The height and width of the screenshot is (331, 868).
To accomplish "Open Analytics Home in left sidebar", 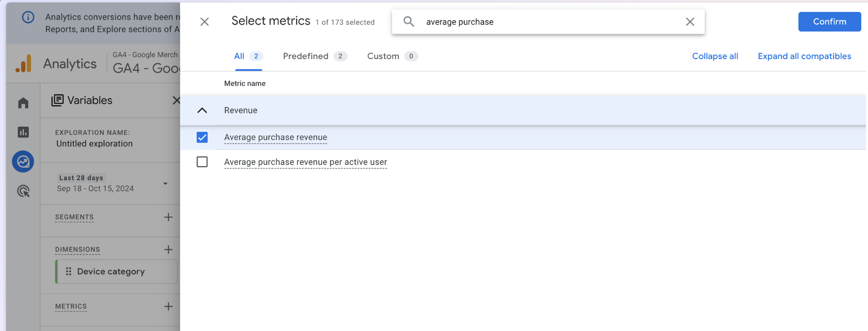I will (23, 103).
